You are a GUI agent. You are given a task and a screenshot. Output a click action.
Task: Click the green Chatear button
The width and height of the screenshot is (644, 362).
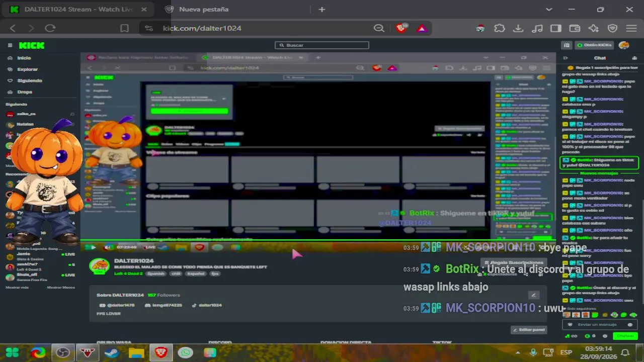(x=625, y=336)
